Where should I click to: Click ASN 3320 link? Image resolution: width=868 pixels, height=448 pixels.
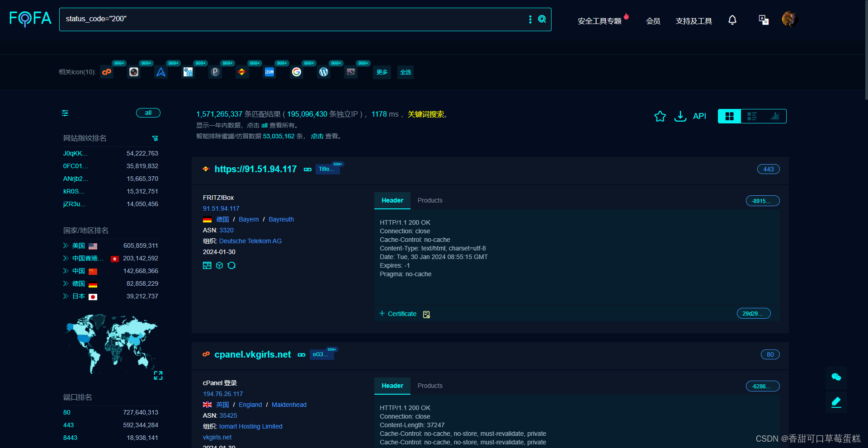click(x=226, y=230)
